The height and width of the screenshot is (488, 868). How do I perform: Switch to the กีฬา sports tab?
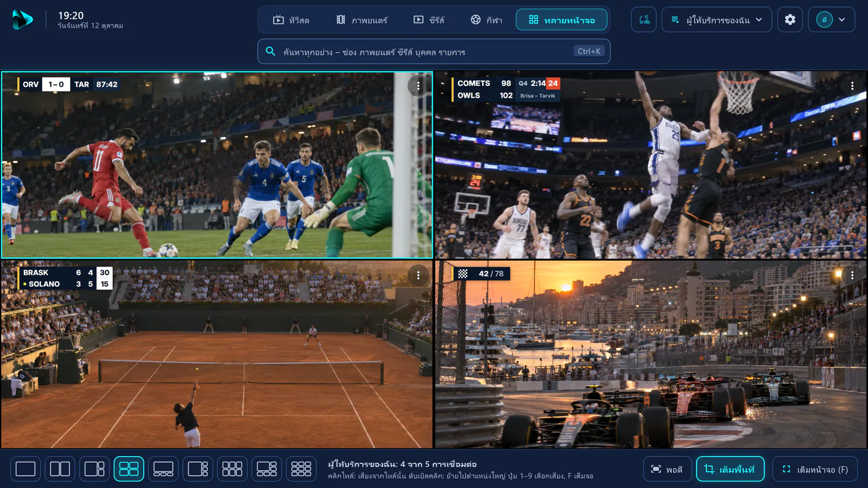pyautogui.click(x=486, y=20)
